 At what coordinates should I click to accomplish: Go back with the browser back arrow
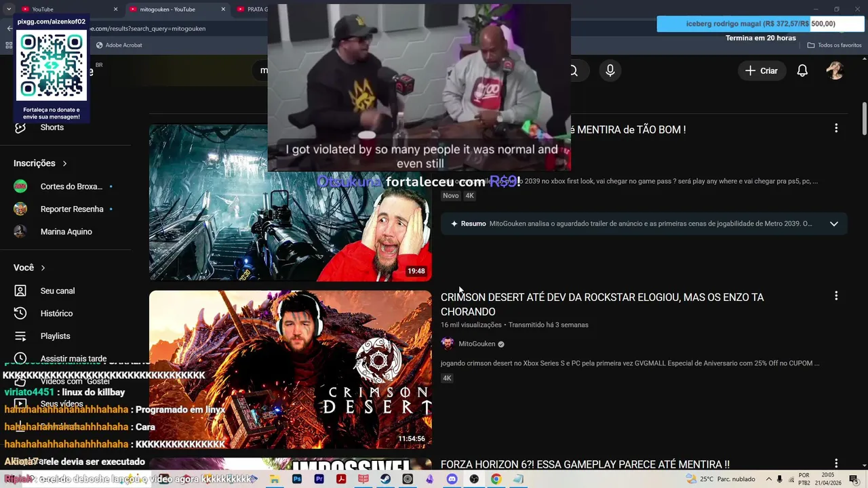point(9,28)
